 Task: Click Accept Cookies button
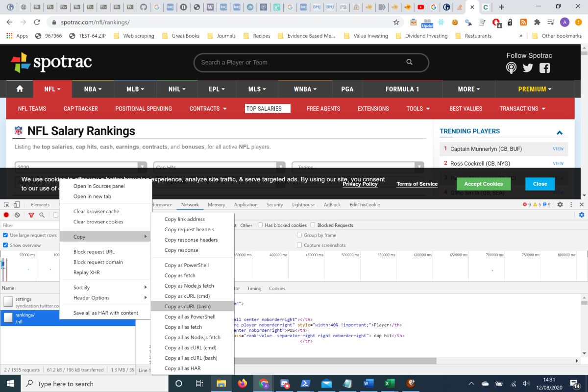[484, 184]
